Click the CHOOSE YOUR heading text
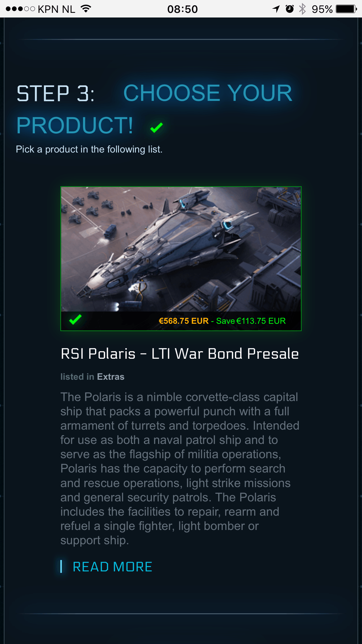This screenshot has width=362, height=644. coord(208,93)
